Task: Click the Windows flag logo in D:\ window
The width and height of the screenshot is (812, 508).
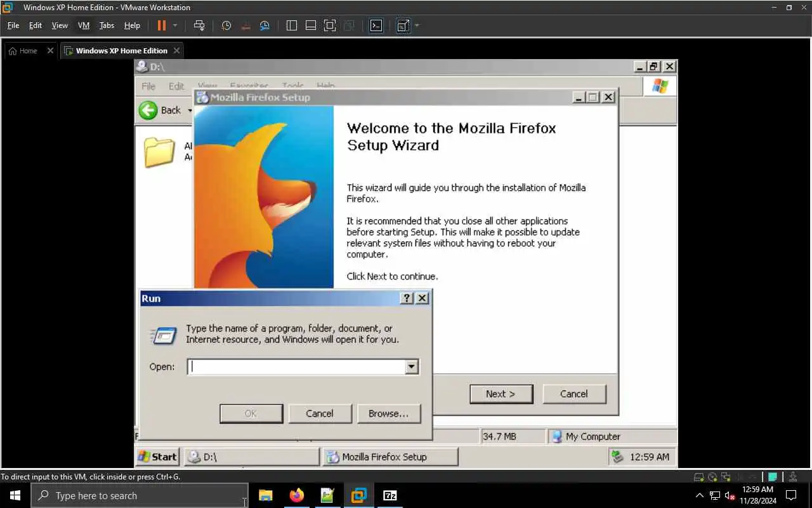Action: pos(660,86)
